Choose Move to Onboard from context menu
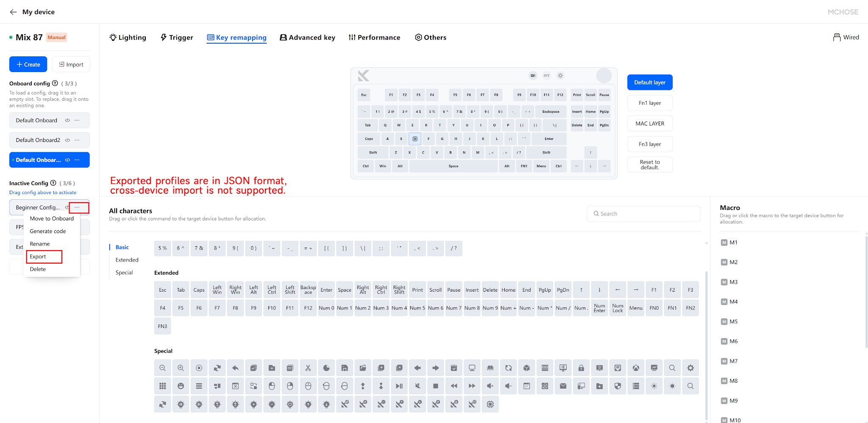This screenshot has width=868, height=423. (x=52, y=219)
